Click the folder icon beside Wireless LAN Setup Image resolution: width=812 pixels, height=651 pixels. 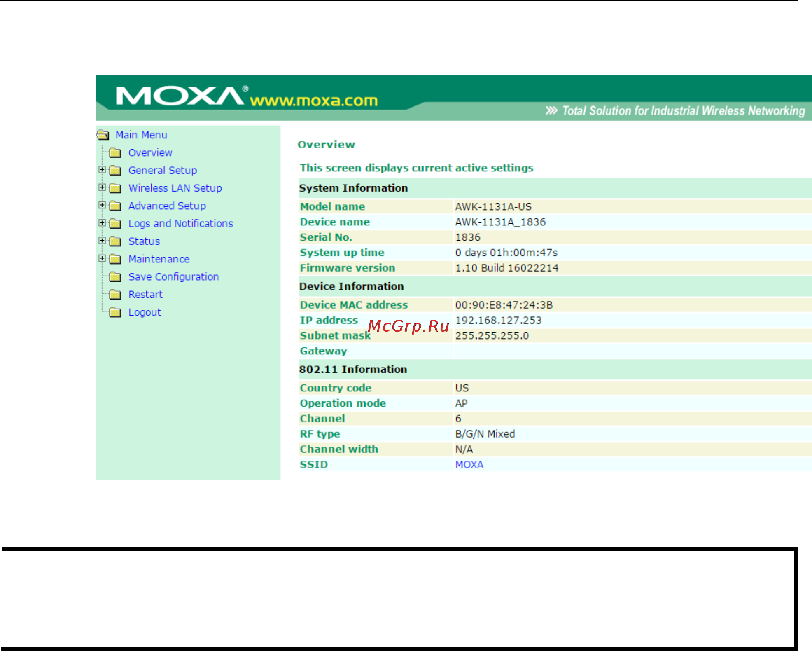115,188
